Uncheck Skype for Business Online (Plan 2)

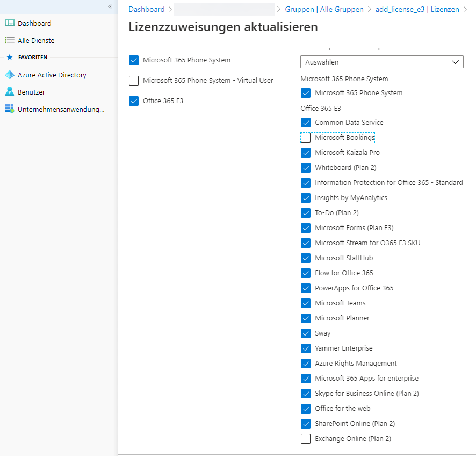click(306, 394)
